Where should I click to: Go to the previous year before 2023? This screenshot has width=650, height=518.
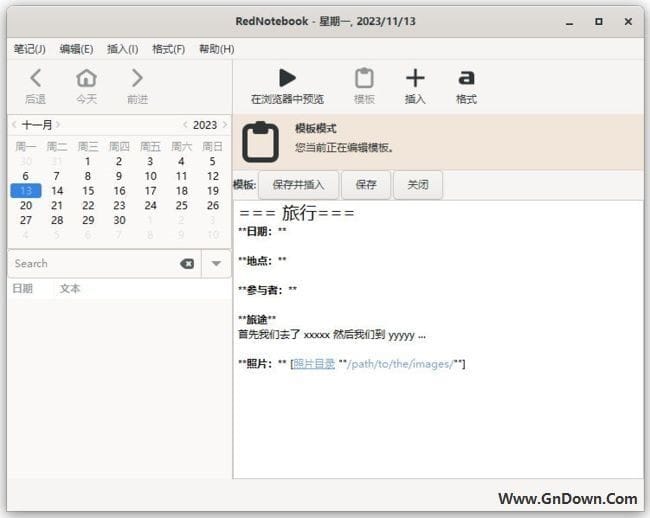(x=185, y=124)
